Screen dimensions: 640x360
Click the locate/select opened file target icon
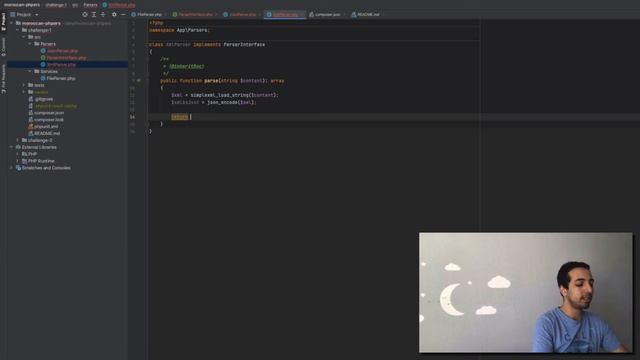coord(84,14)
